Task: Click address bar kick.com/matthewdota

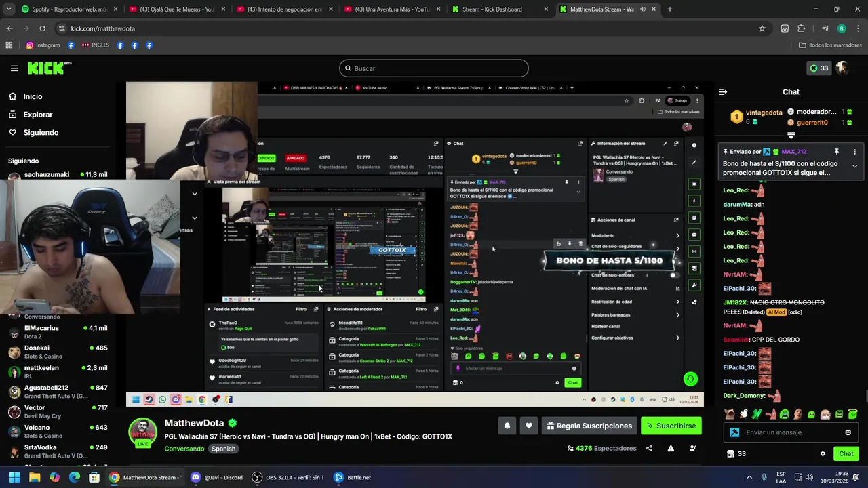Action: (x=103, y=28)
